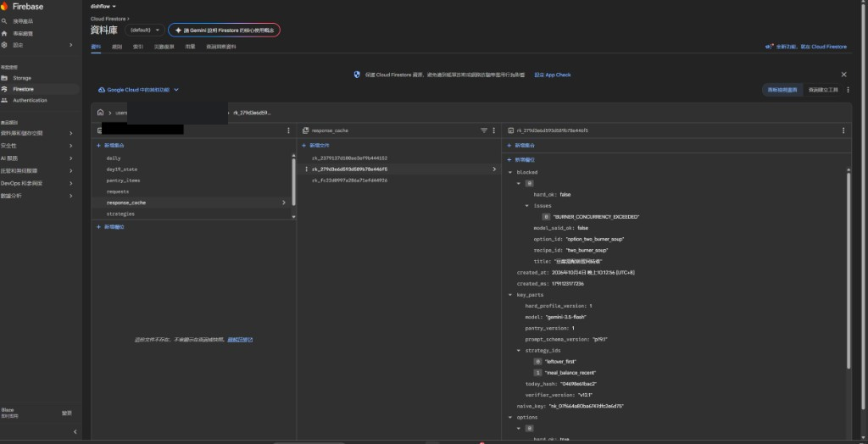Screen dimensions: 868x444
Task: Open the filter icon in response_cache column
Action: coord(484,130)
